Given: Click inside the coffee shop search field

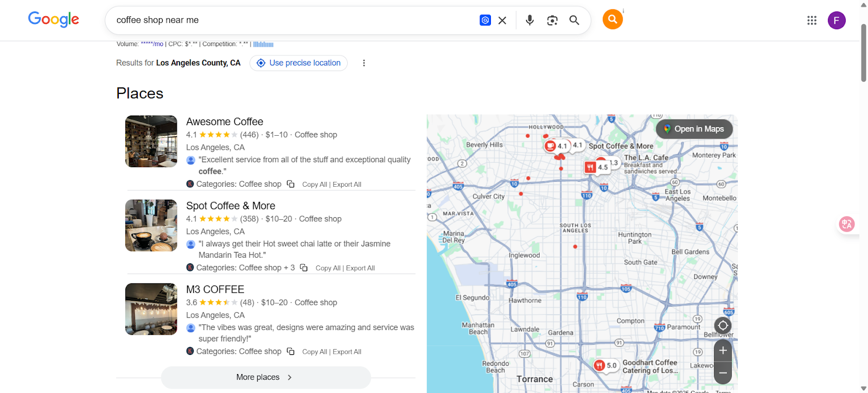Looking at the screenshot, I should pyautogui.click(x=293, y=20).
